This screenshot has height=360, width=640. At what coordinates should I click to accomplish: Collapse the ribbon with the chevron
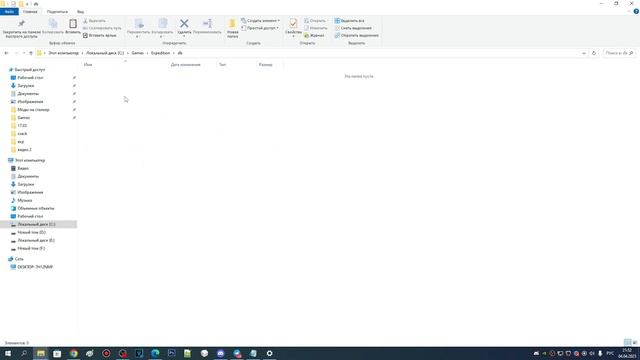pos(629,11)
